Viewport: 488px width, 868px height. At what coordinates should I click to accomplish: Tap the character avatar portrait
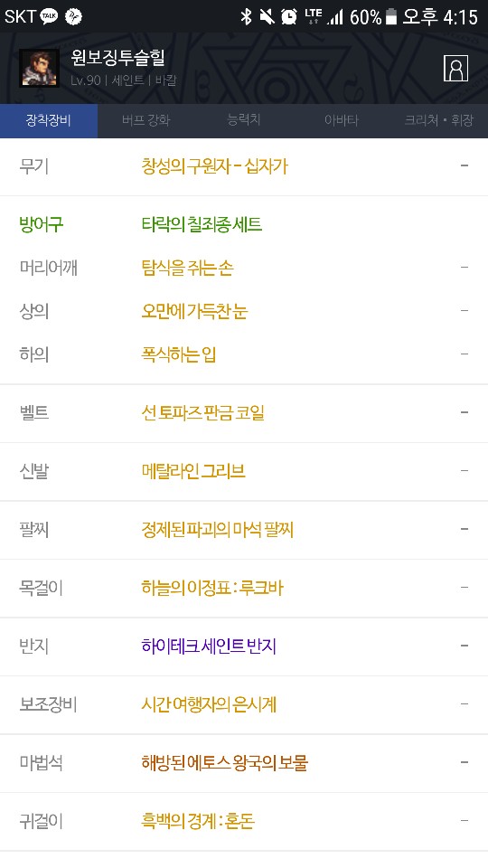[x=39, y=68]
